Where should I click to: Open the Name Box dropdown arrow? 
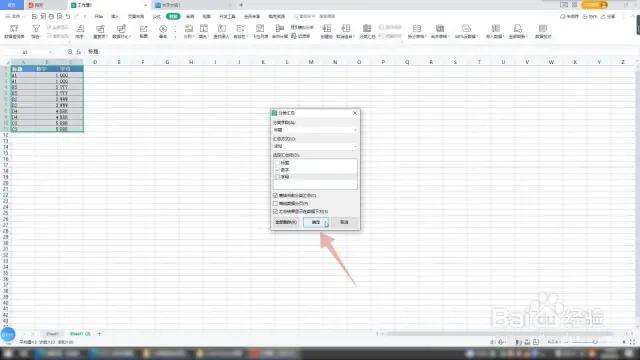[x=50, y=52]
